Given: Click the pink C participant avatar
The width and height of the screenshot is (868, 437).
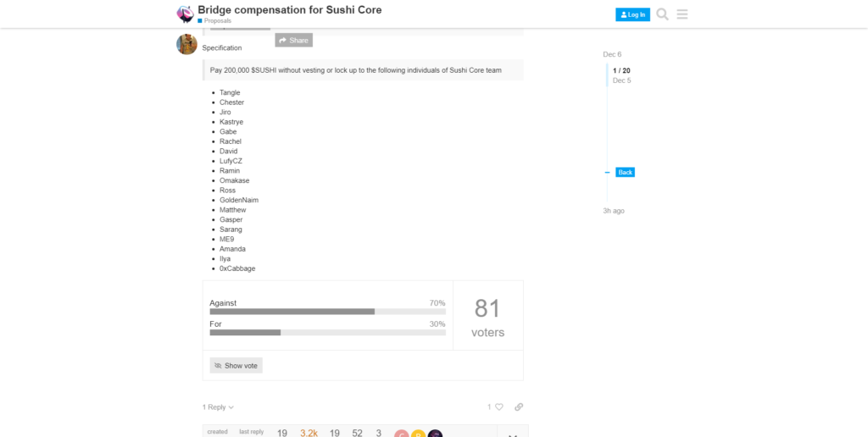Looking at the screenshot, I should click(401, 433).
